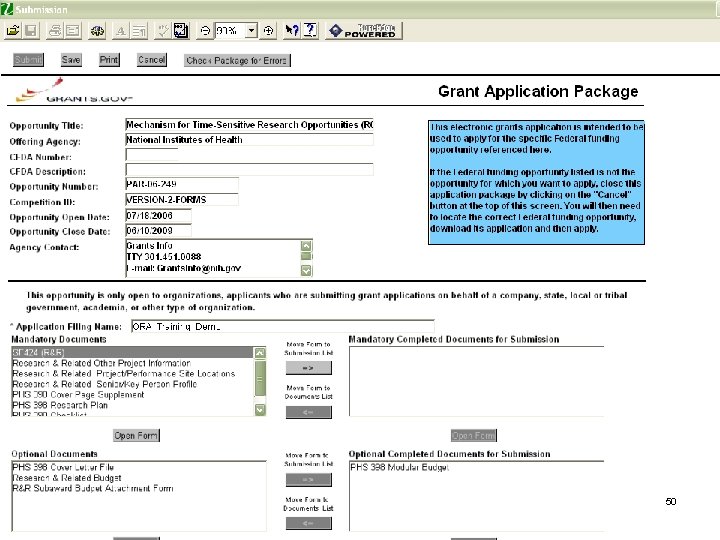Select Research & Related Other Project Information
Screen dimensions: 720x540
(101, 363)
